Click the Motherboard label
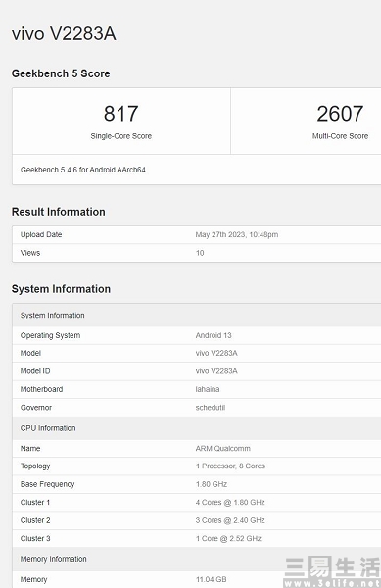The height and width of the screenshot is (588, 381). tap(41, 389)
